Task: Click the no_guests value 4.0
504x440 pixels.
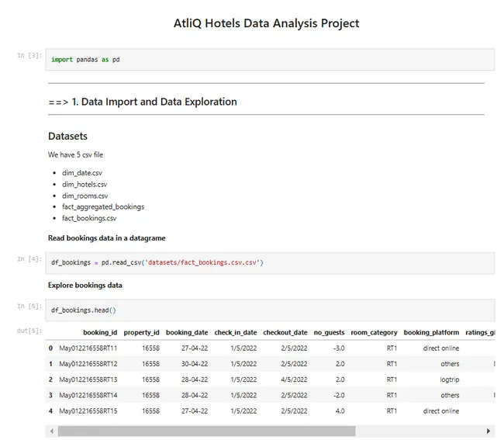Action: (340, 411)
